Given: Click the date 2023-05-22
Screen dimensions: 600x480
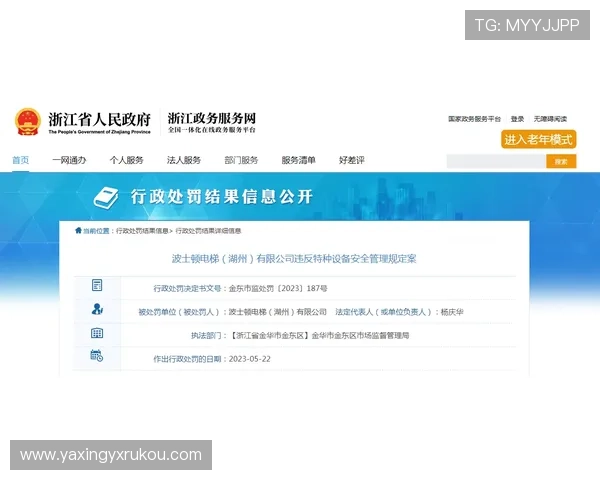Looking at the screenshot, I should tap(249, 359).
